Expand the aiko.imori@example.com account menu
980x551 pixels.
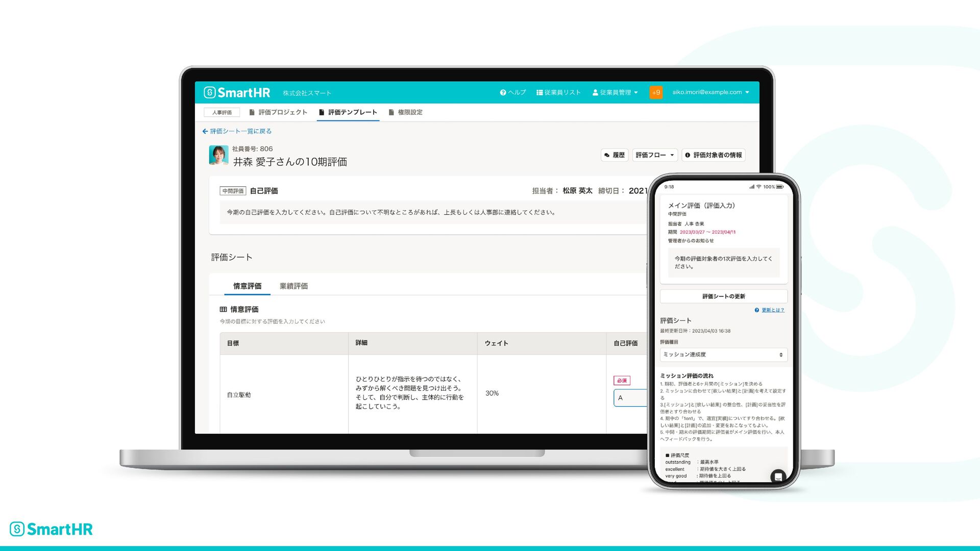710,92
